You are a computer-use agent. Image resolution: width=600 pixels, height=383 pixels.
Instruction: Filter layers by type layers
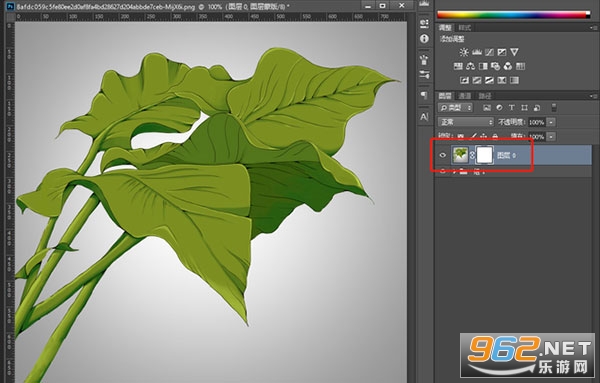[512, 108]
